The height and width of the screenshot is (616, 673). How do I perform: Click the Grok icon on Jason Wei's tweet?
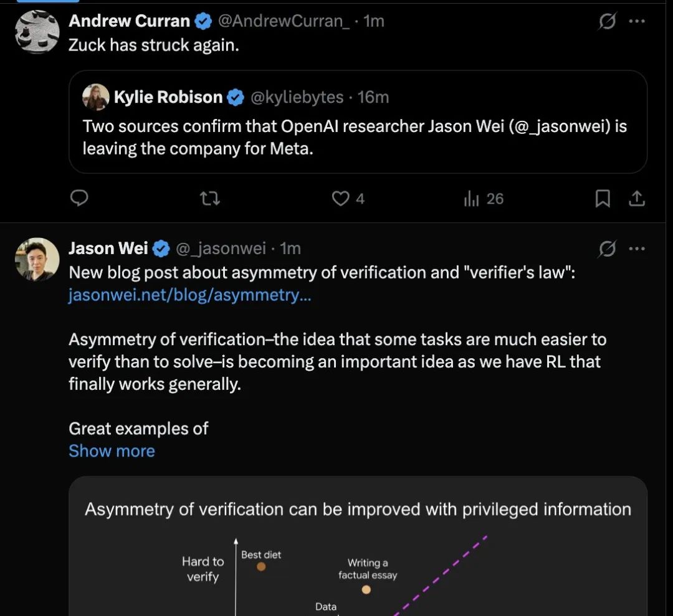click(x=608, y=249)
